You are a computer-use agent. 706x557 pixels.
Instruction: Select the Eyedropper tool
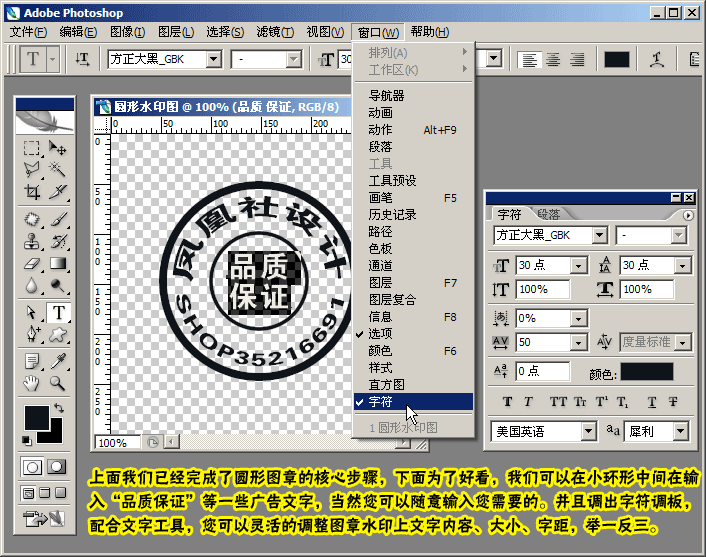click(58, 362)
